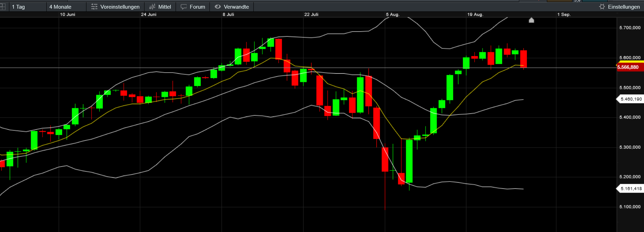Open Einstellungen chart settings
644x232 pixels.
pos(619,7)
